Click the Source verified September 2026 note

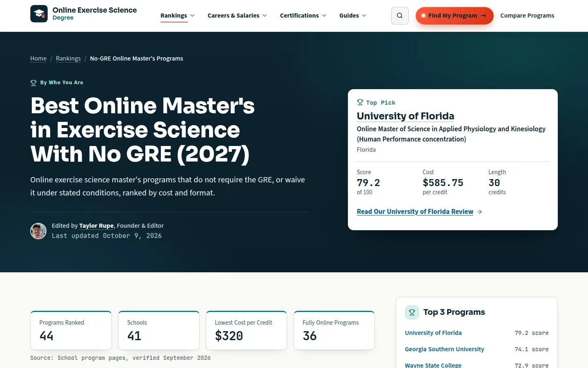pyautogui.click(x=120, y=358)
